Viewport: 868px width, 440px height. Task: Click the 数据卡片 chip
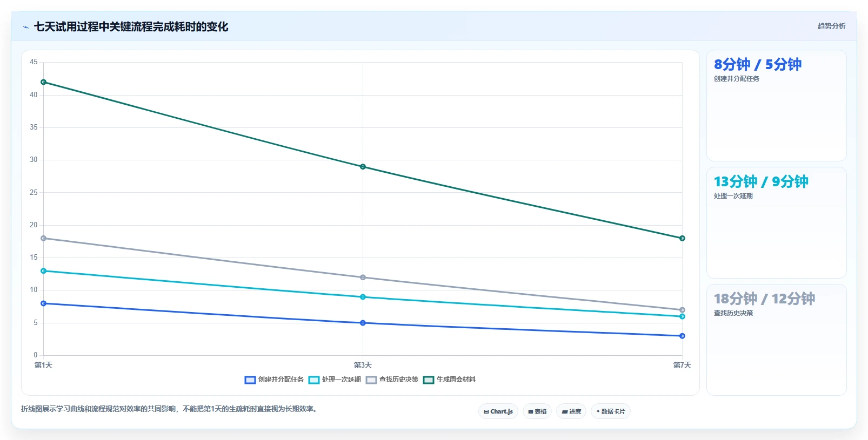[611, 411]
